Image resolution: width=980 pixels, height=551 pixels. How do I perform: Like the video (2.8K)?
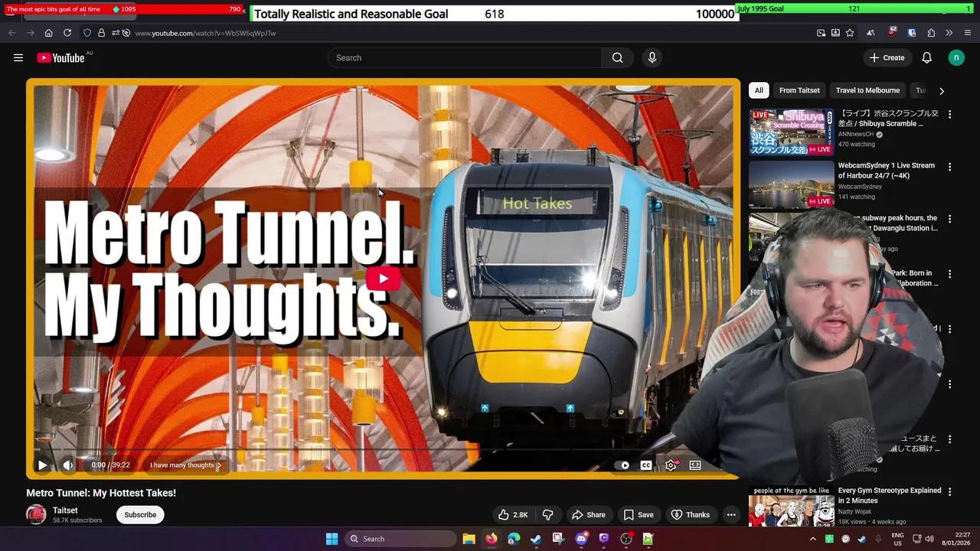(512, 514)
